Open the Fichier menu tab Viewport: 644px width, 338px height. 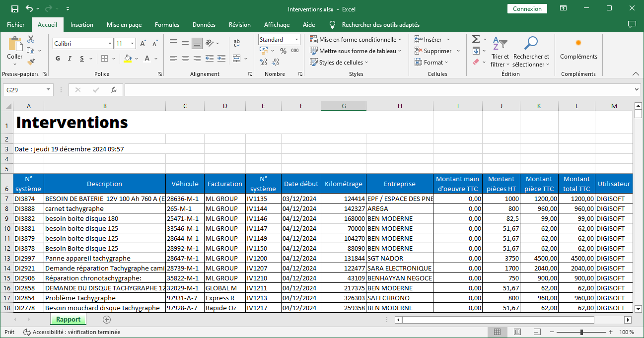click(16, 25)
